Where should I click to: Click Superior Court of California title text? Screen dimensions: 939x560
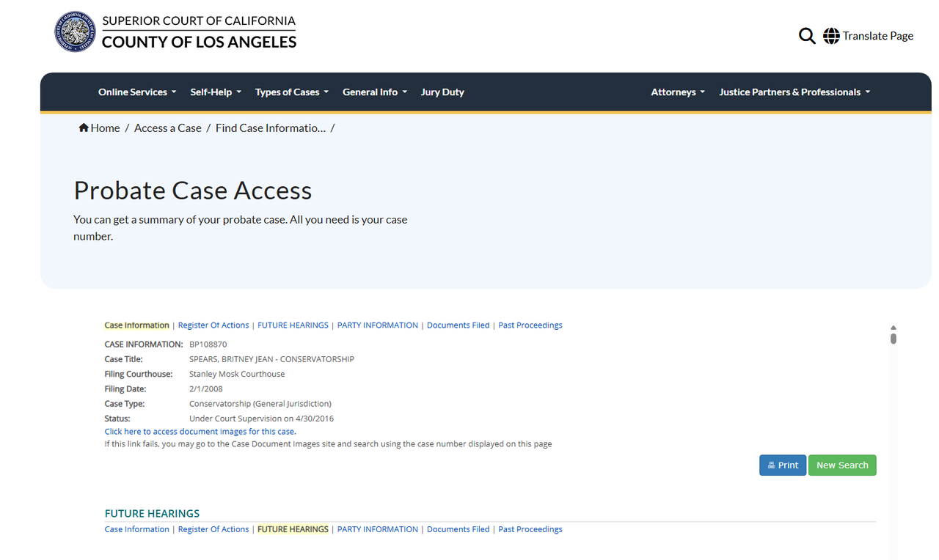tap(199, 21)
